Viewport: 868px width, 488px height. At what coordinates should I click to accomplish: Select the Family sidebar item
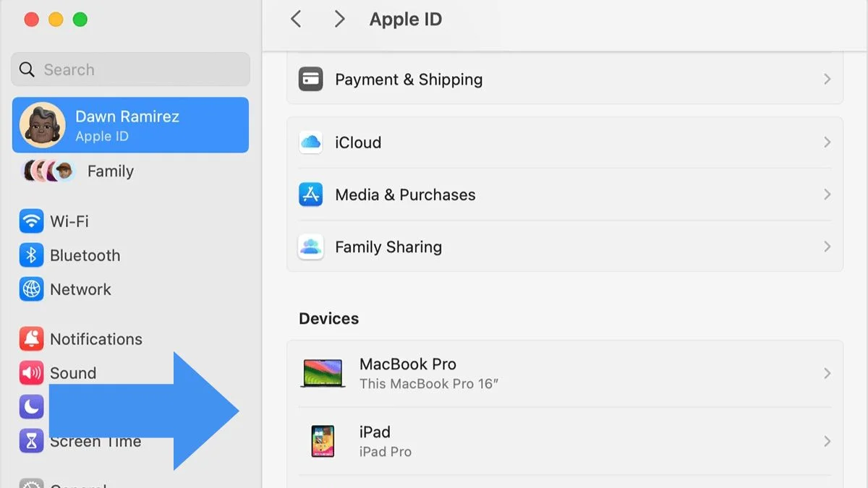pos(110,171)
